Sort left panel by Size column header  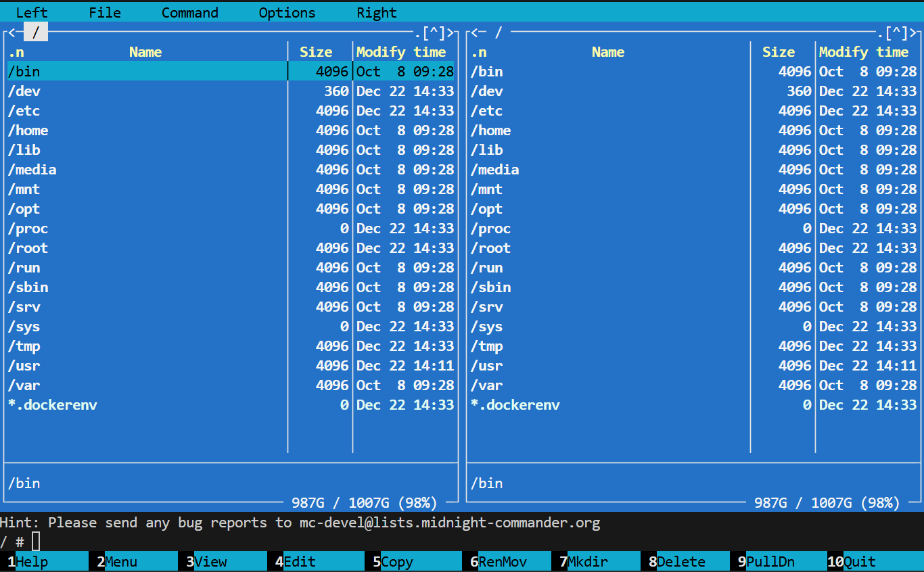pyautogui.click(x=316, y=52)
